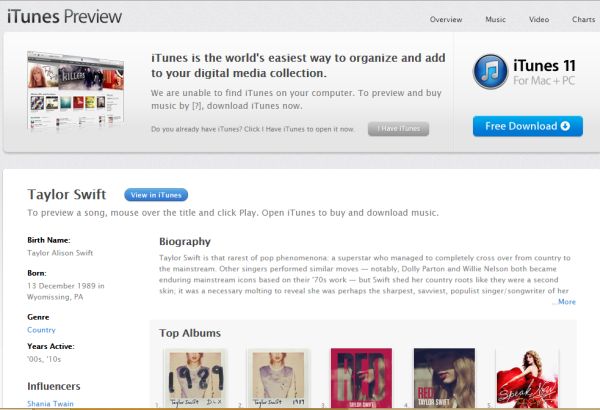The image size is (600, 410).
Task: Open the Shania Twain influencer link
Action: [50, 403]
